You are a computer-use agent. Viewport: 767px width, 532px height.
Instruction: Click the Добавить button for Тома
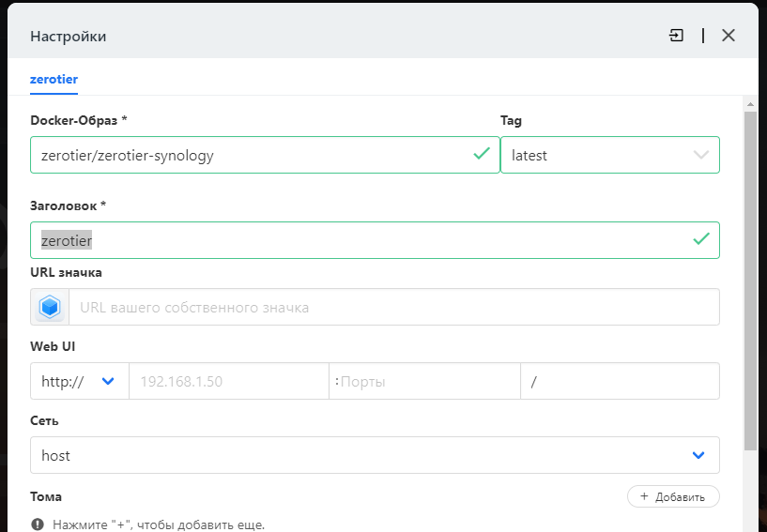coord(673,496)
